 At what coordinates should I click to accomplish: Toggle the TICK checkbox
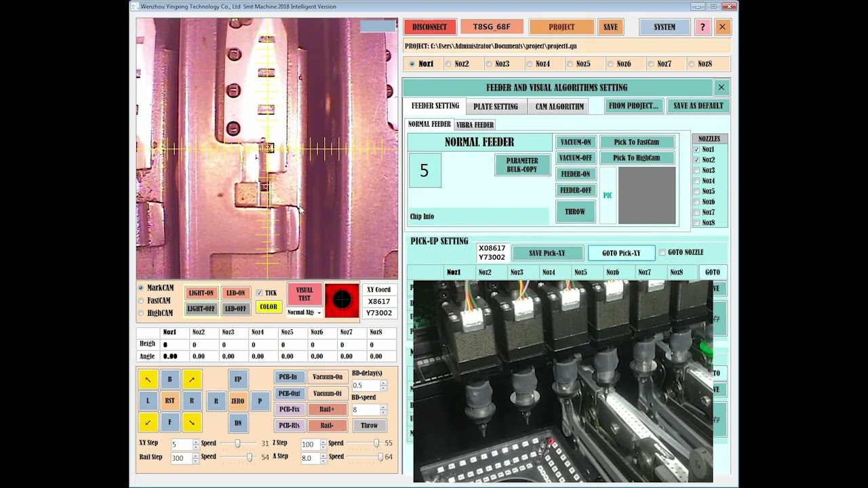[x=260, y=293]
